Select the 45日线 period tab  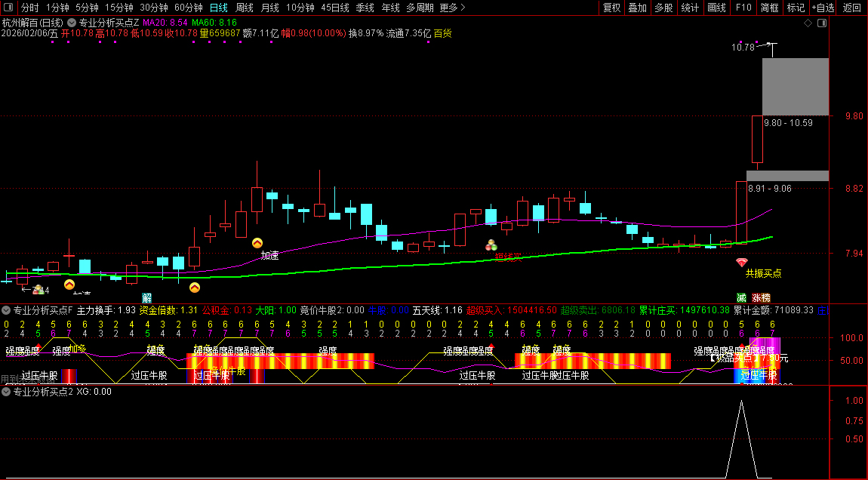(335, 8)
